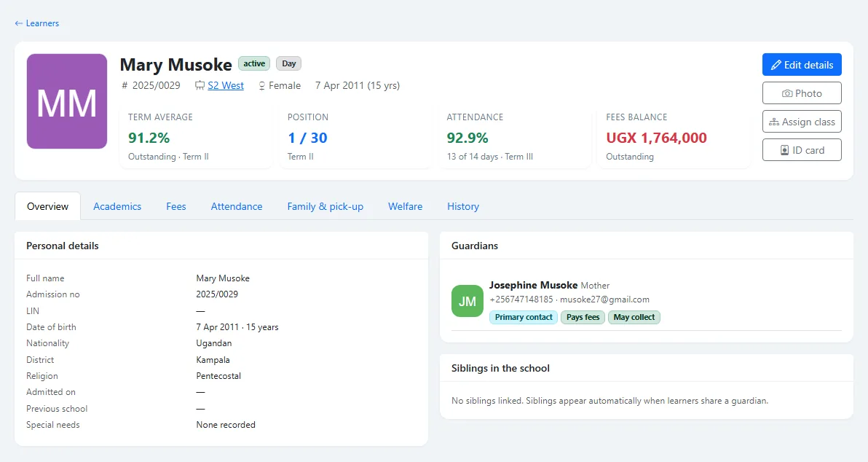Open the Assign class button
868x462 pixels.
click(x=802, y=122)
